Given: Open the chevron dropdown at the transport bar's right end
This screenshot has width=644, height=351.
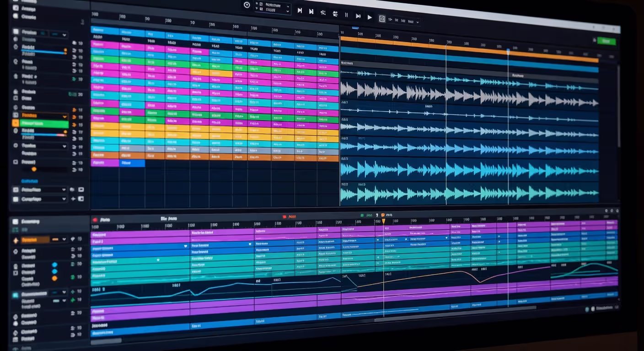Looking at the screenshot, I should (x=418, y=21).
